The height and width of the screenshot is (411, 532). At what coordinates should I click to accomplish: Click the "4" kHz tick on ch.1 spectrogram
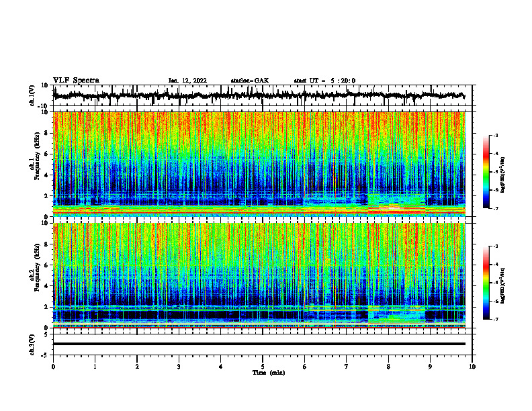[46, 175]
